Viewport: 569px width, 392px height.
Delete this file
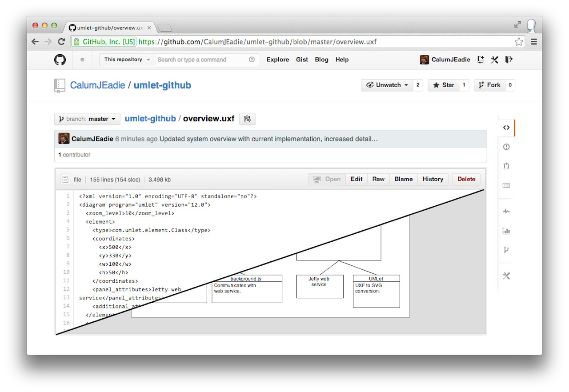[466, 179]
